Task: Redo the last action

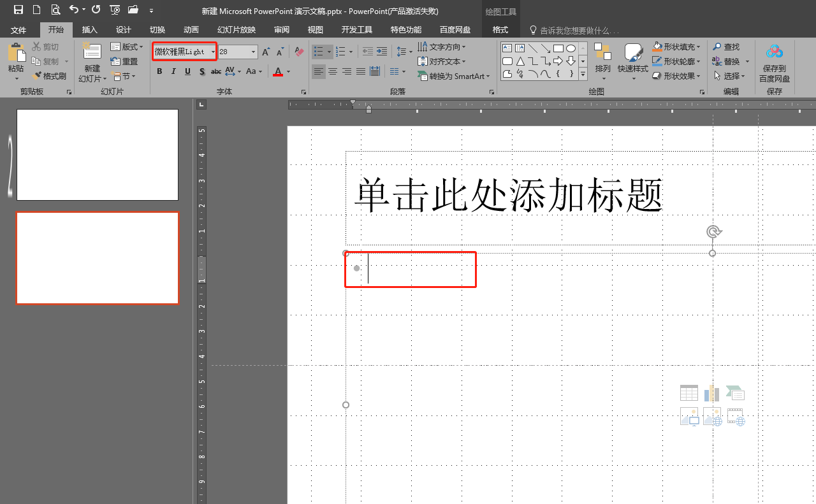Action: [96, 10]
